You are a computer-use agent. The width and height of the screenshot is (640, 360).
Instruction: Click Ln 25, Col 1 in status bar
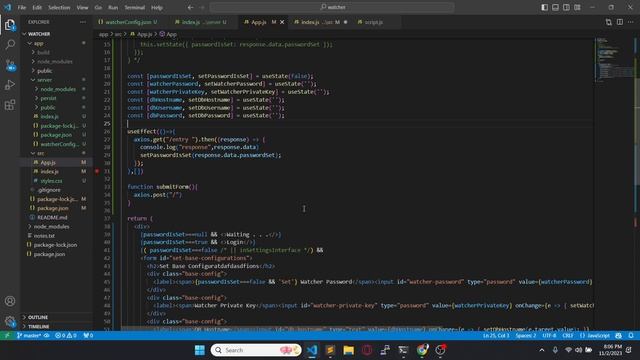pos(496,336)
